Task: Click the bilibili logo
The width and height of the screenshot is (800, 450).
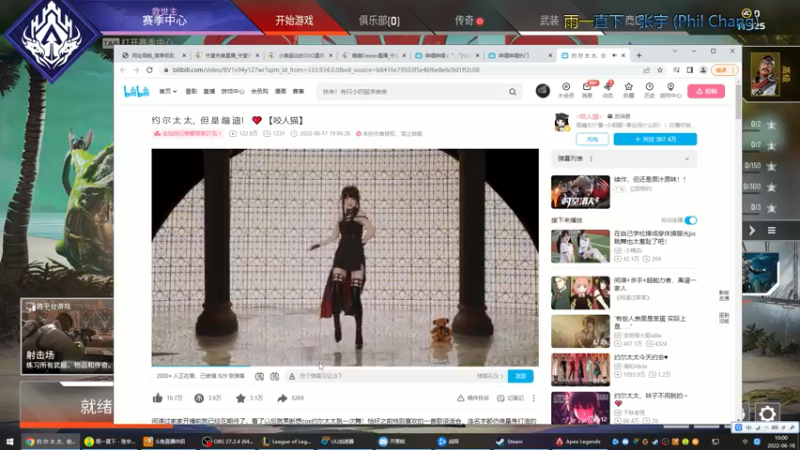Action: (136, 91)
